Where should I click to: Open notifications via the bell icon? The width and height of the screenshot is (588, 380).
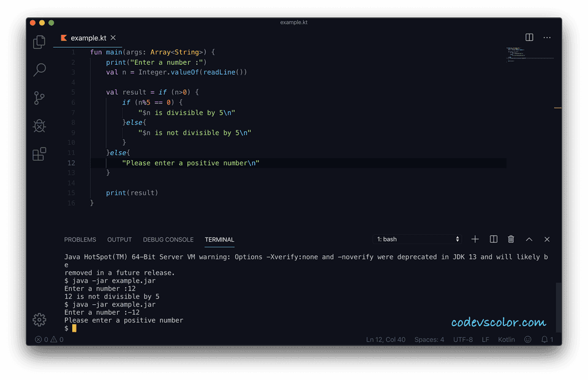tap(546, 339)
